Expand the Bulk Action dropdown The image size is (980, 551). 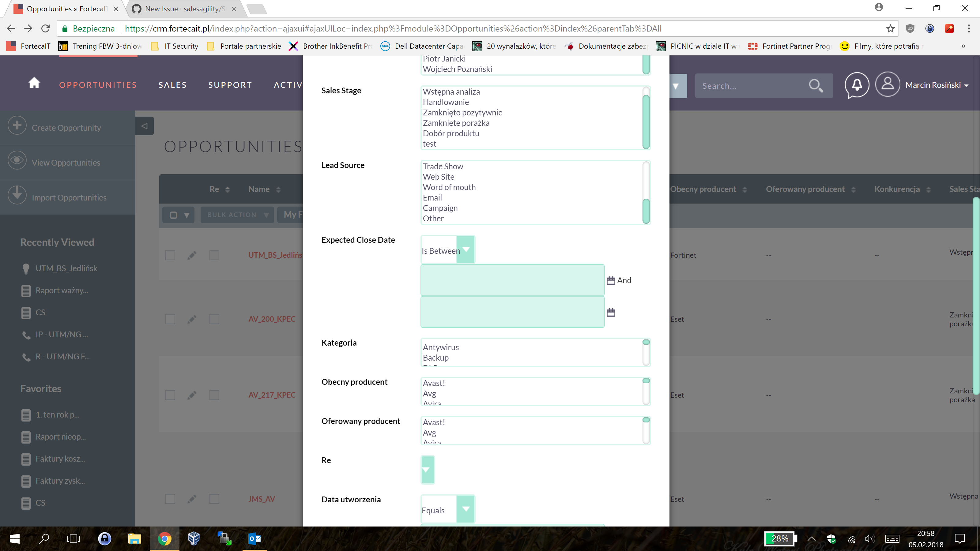(237, 215)
